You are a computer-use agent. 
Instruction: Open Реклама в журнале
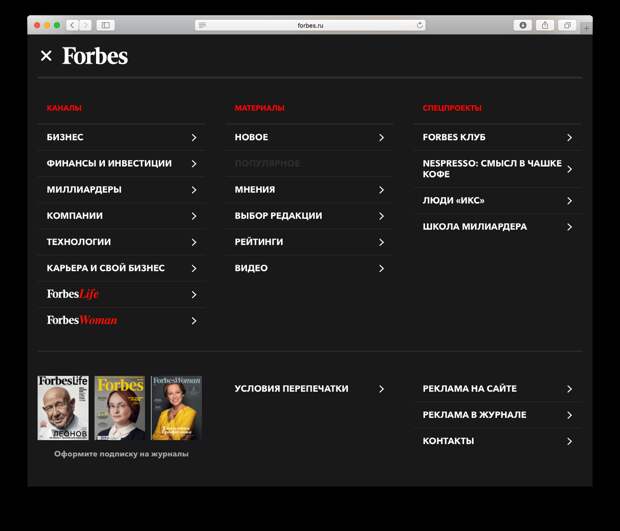497,415
